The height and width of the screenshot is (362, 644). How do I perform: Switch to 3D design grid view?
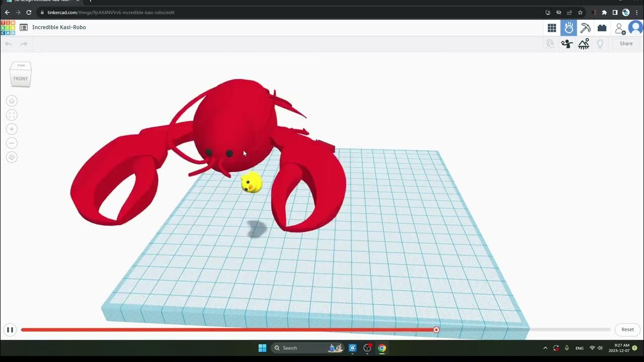[x=552, y=28]
